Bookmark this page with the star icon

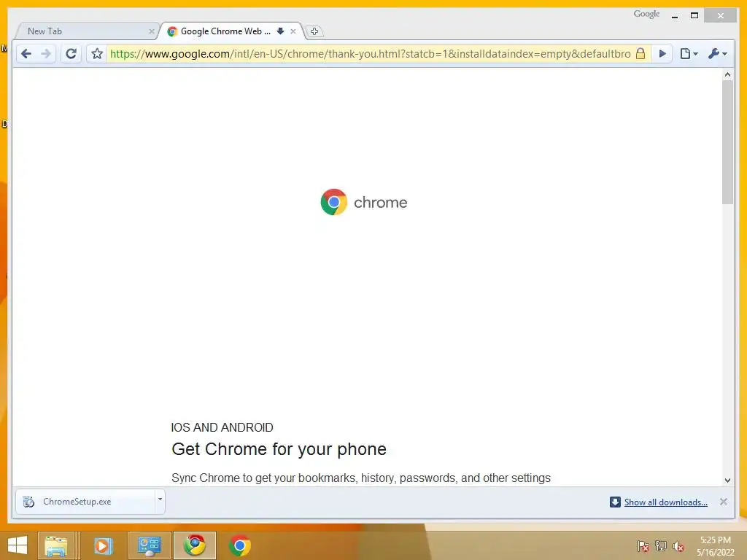(x=97, y=54)
